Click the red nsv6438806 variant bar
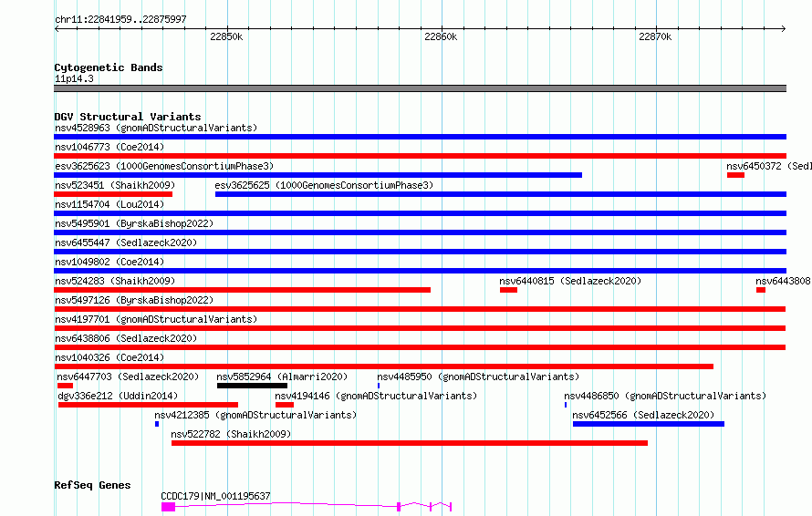The width and height of the screenshot is (812, 516). 420,347
